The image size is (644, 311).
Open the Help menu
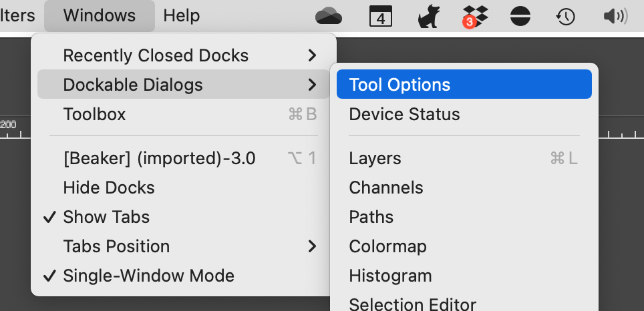[182, 16]
